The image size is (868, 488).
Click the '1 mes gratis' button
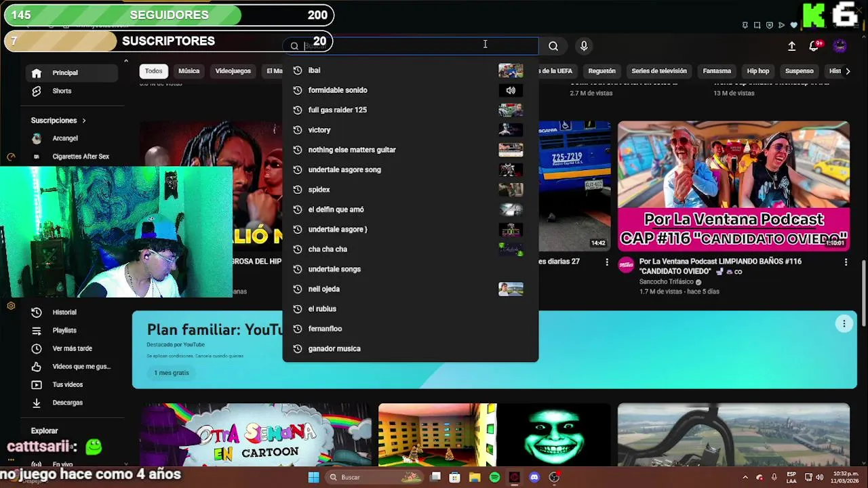pyautogui.click(x=172, y=373)
